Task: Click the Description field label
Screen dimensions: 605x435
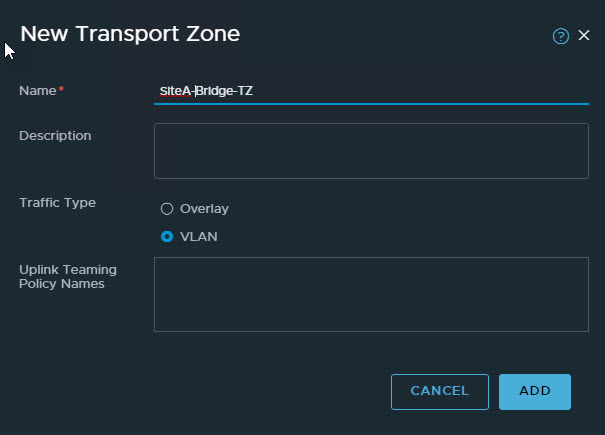Action: [x=55, y=135]
